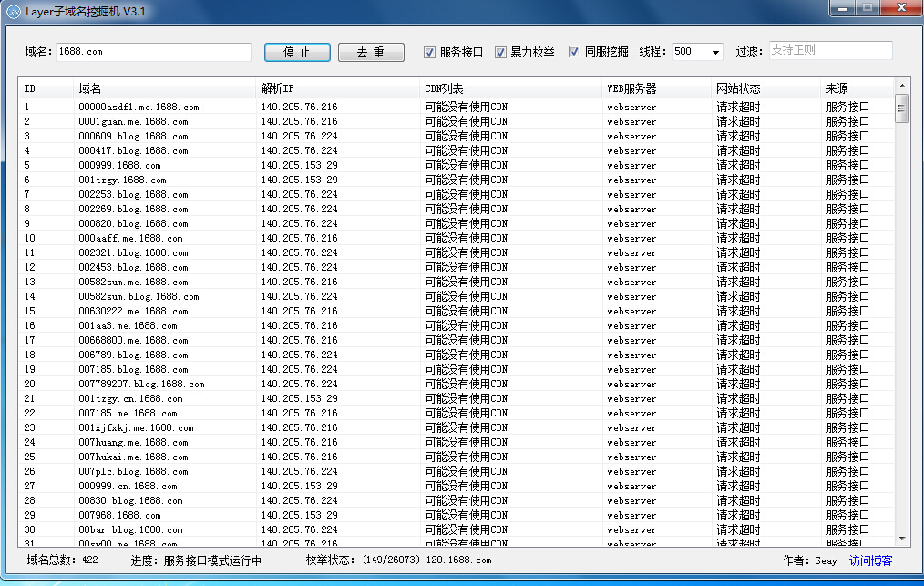Select row 002269.blog.1688.com
This screenshot has height=586, width=924.
click(x=457, y=209)
